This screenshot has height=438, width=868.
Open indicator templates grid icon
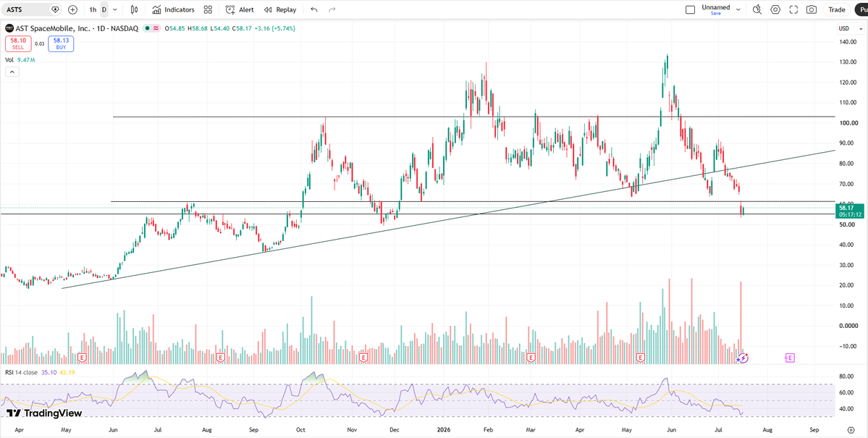click(208, 9)
